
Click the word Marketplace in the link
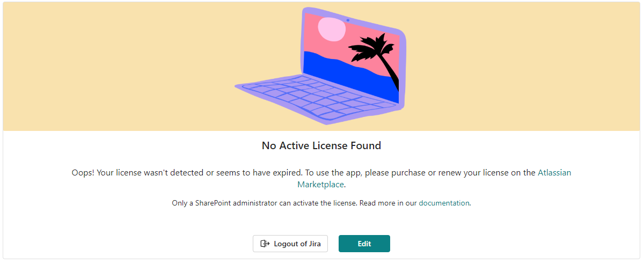coord(320,185)
